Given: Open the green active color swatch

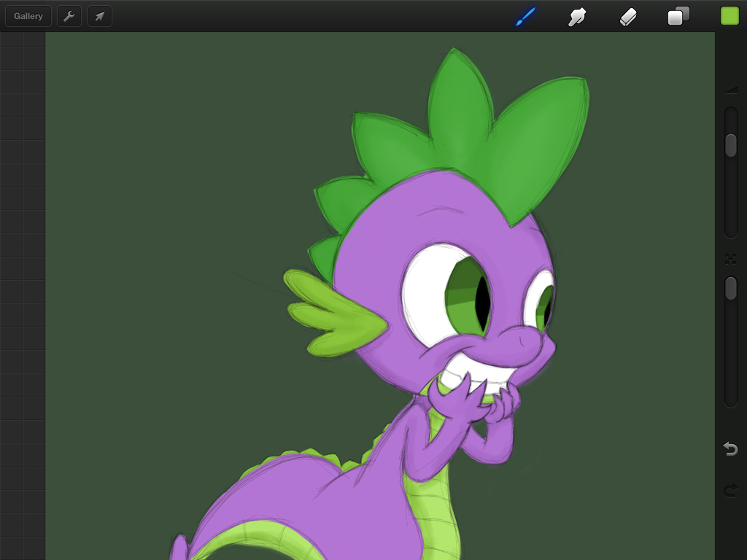Looking at the screenshot, I should click(x=729, y=16).
